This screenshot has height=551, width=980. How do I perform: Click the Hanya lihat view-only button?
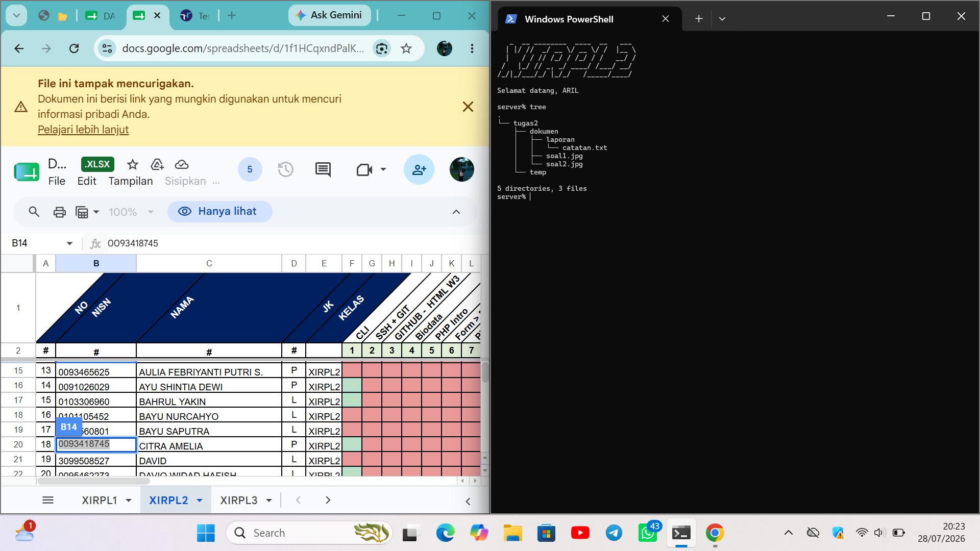(220, 212)
